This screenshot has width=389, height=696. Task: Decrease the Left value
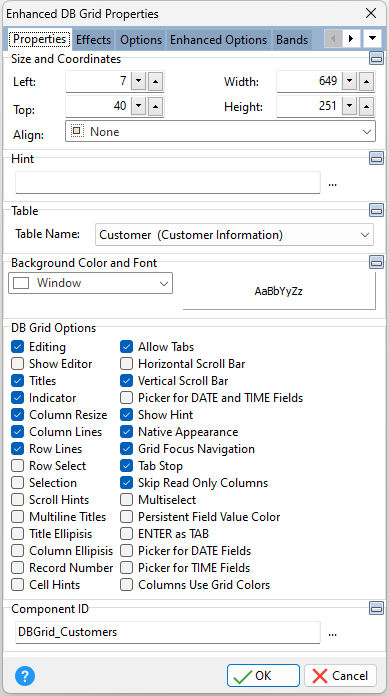(139, 82)
